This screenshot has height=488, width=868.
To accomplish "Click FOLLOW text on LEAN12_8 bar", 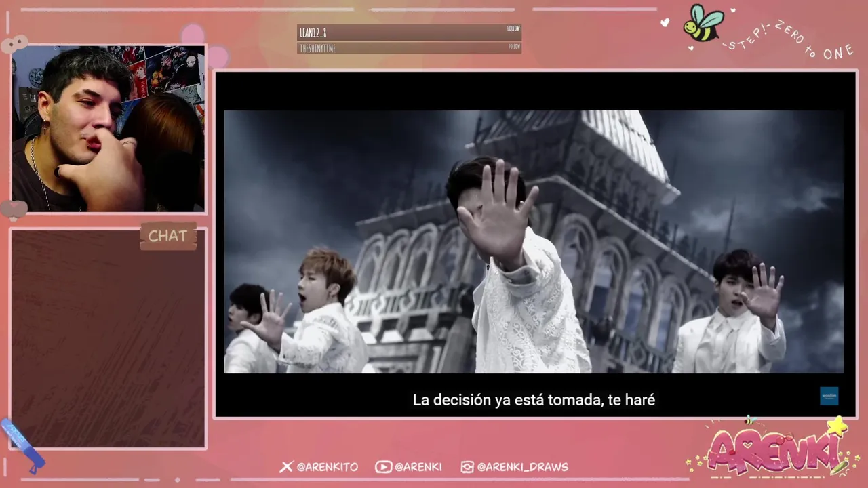I will pyautogui.click(x=513, y=28).
